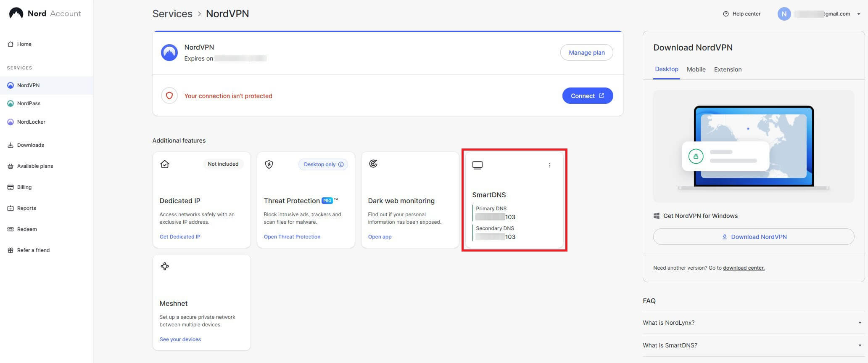The width and height of the screenshot is (868, 363).
Task: Click the Meshnet nodes icon
Action: click(x=165, y=266)
